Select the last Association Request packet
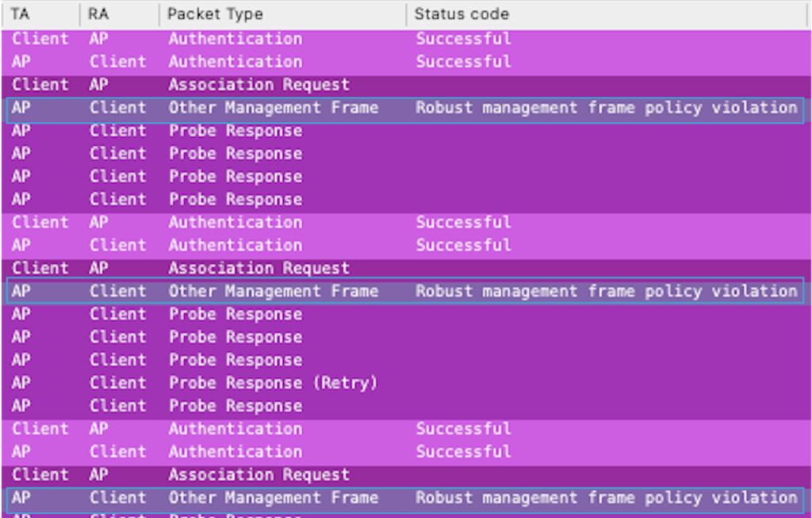Viewport: 812px width, 518px height. tap(259, 475)
